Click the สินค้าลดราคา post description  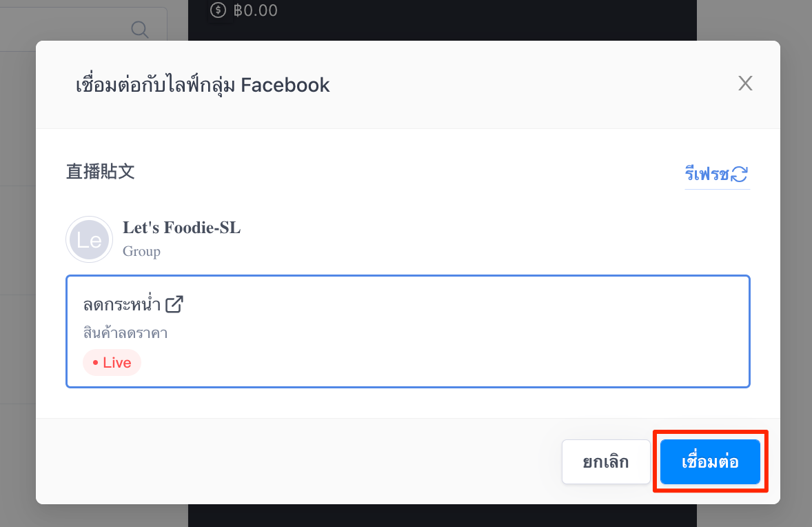click(125, 332)
